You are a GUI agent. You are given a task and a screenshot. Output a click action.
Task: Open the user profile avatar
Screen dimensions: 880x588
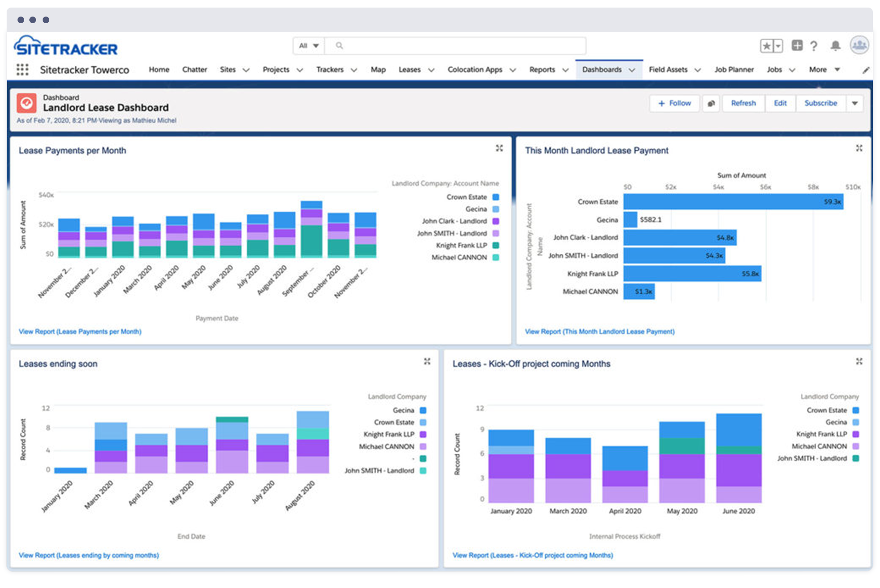pos(859,45)
